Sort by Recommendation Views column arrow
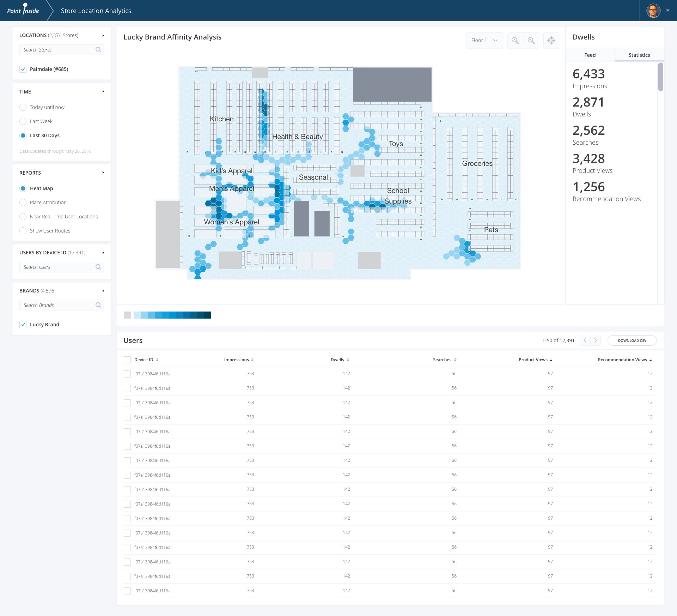 tap(651, 360)
